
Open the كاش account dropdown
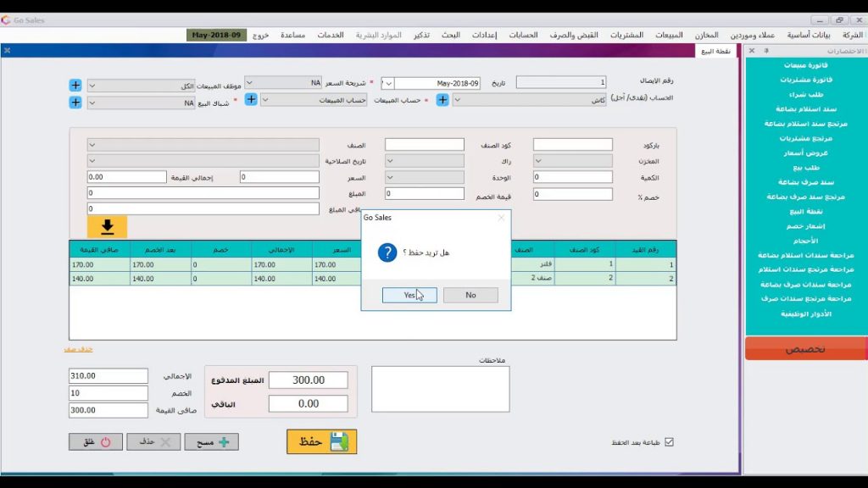point(458,100)
